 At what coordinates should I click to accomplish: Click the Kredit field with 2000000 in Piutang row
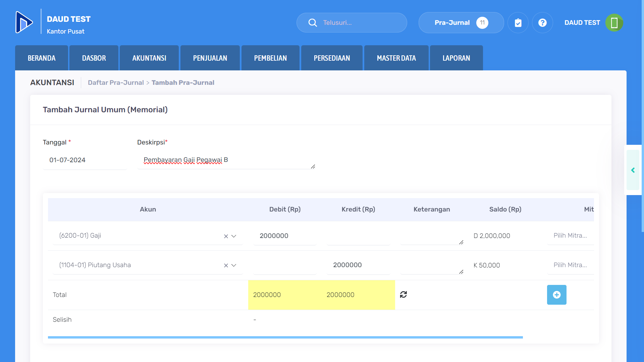pyautogui.click(x=358, y=265)
